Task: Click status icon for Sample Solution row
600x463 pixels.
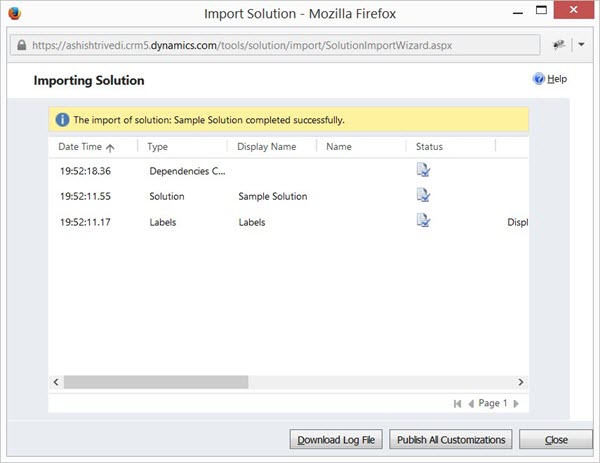Action: (424, 196)
